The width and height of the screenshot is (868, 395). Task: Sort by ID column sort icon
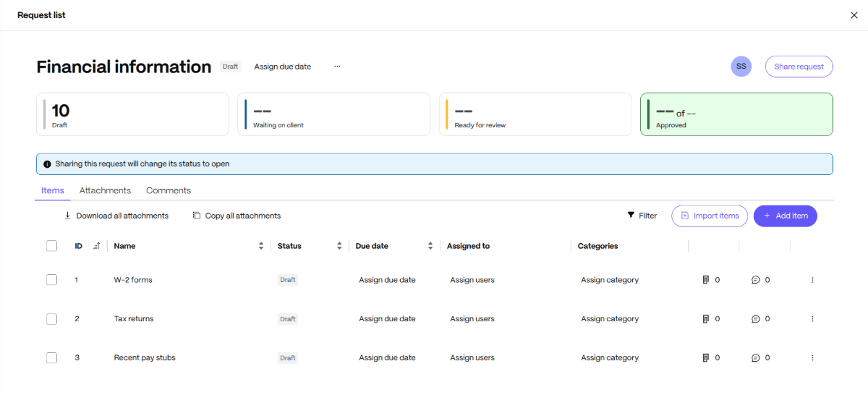97,246
